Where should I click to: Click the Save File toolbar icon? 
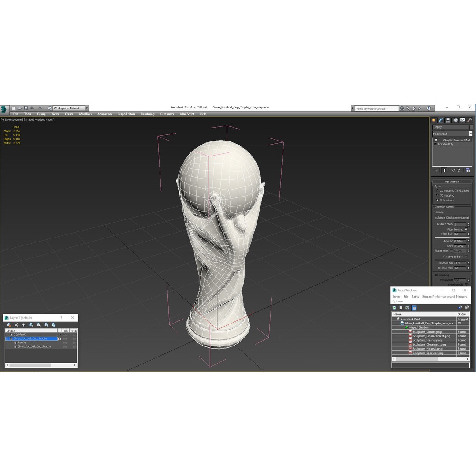click(26, 108)
